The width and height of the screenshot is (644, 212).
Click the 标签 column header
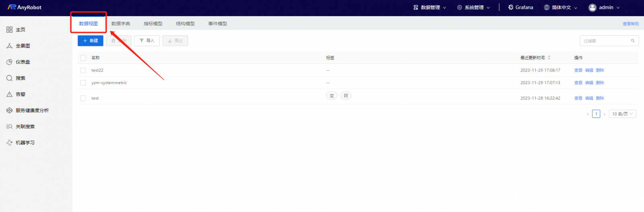pos(330,58)
